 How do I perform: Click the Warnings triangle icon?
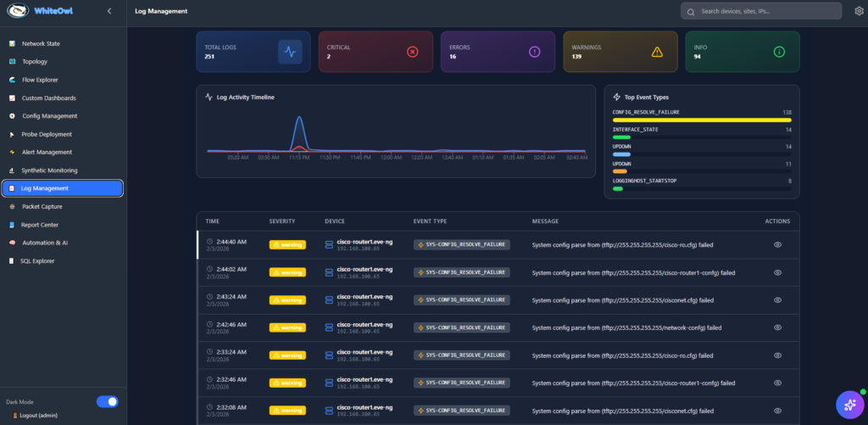(657, 52)
